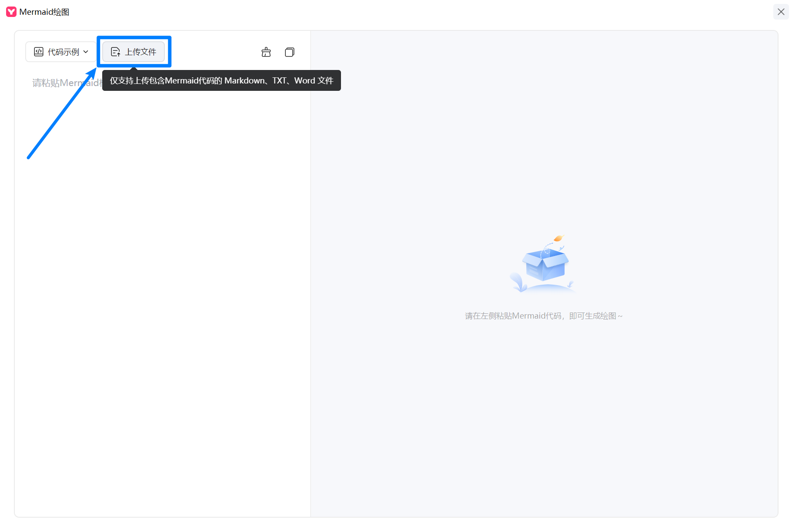Close the Mermaid绘图 dialog
Viewport: 792px width, 532px height.
[781, 12]
